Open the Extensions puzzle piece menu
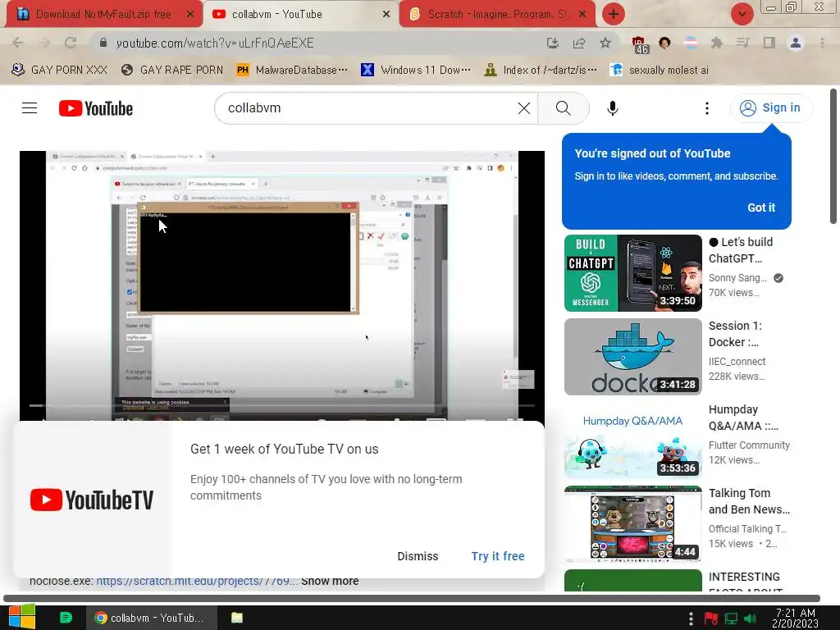 coord(716,43)
